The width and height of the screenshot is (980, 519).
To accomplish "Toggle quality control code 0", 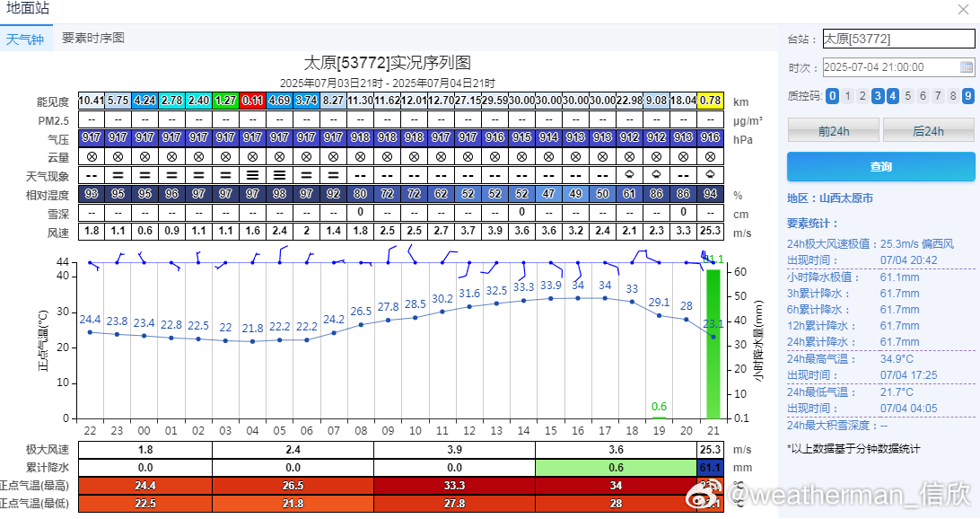I will (x=832, y=96).
